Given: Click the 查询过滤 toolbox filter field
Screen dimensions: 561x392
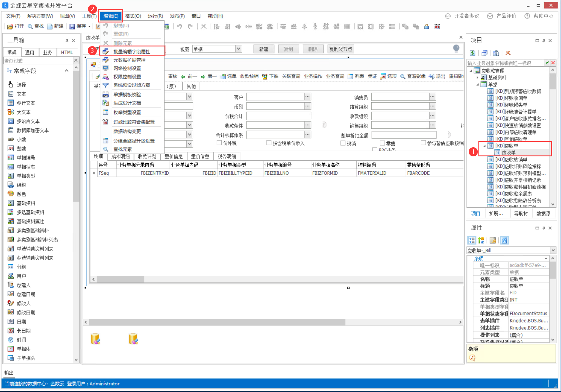Looking at the screenshot, I should (x=38, y=61).
